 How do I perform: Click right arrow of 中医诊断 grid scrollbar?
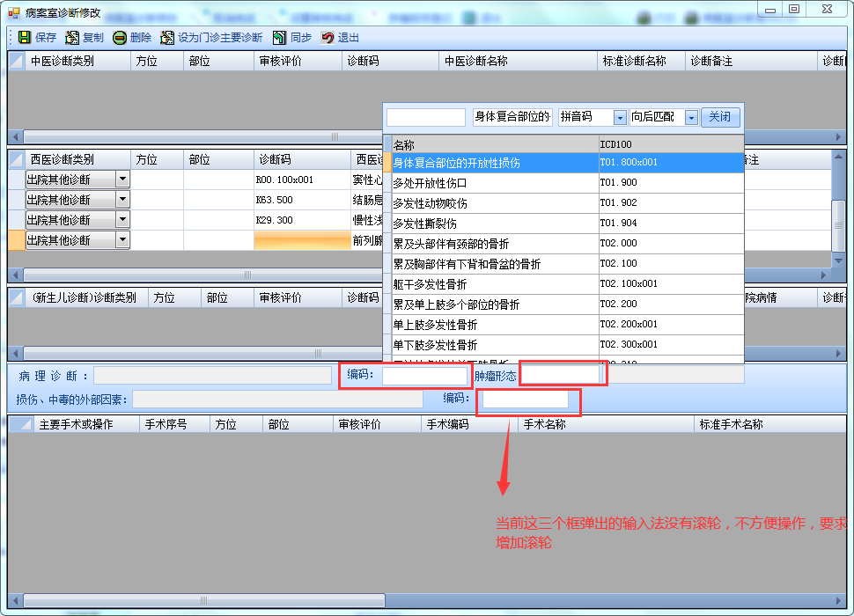[839, 136]
